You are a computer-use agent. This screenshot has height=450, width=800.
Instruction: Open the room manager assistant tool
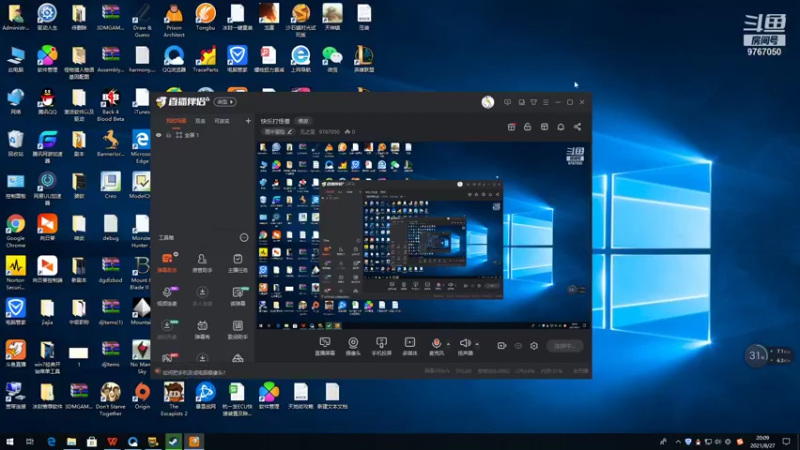click(202, 263)
